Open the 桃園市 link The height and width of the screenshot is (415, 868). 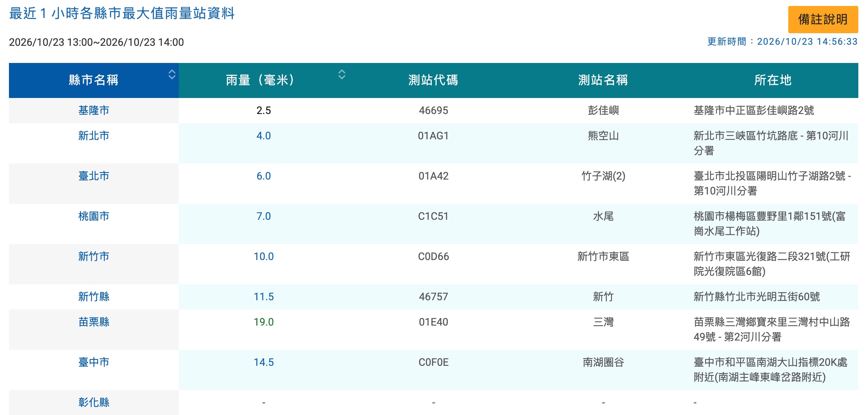coord(94,216)
